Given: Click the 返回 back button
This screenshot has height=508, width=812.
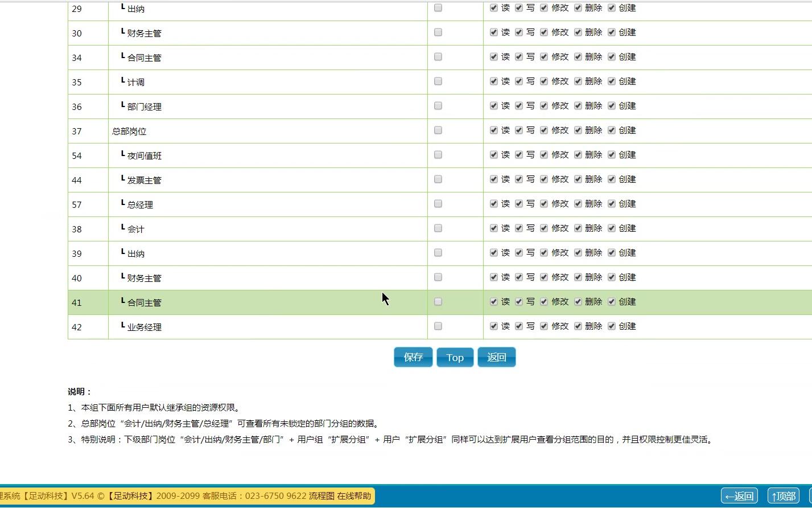Looking at the screenshot, I should click(496, 357).
